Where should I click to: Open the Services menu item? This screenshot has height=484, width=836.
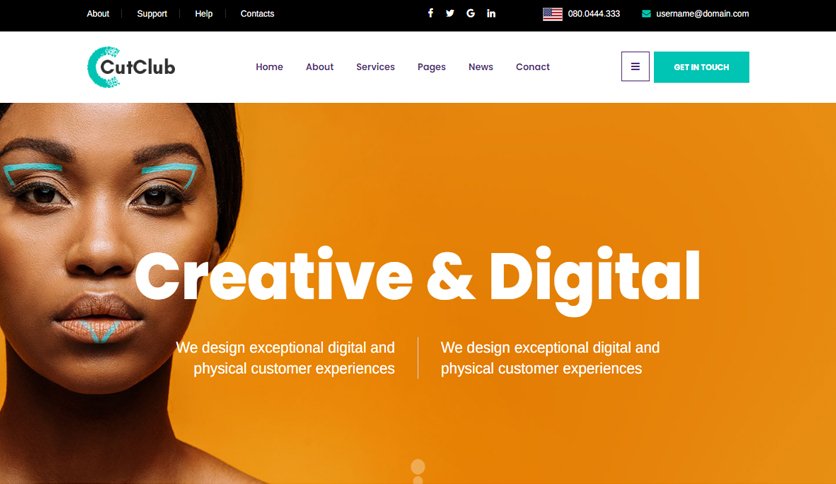375,67
